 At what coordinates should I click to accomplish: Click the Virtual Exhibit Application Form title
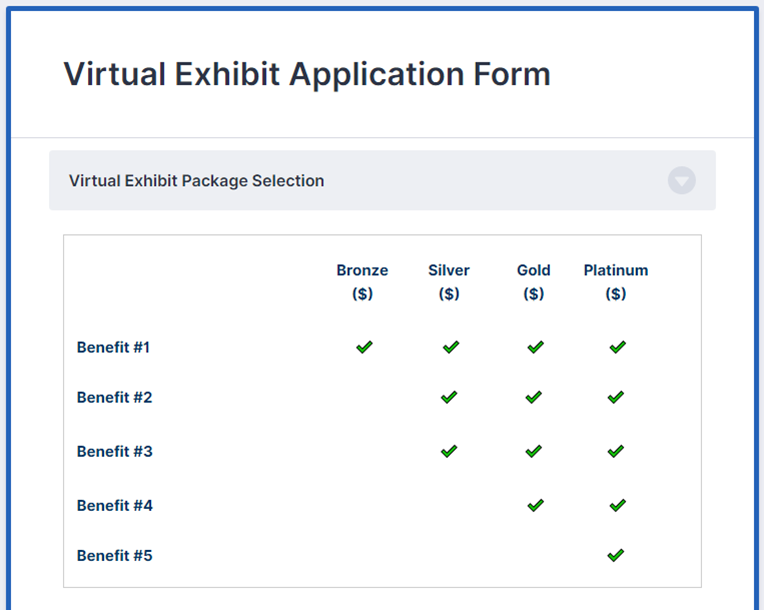(x=307, y=74)
